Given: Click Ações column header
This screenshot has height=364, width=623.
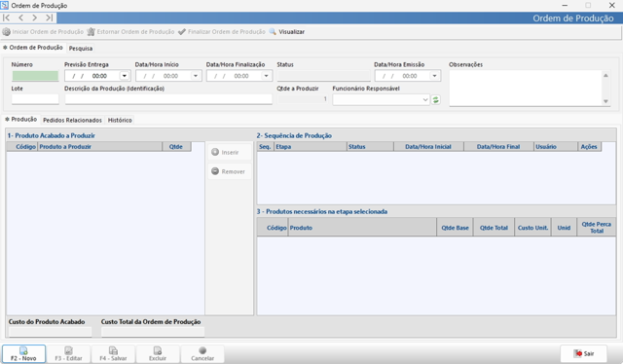Looking at the screenshot, I should coord(589,147).
